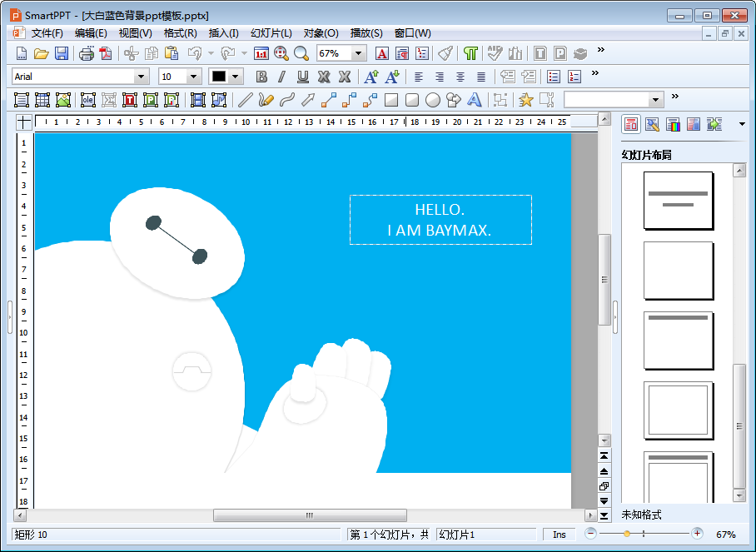The width and height of the screenshot is (756, 552).
Task: Insert movie frame icon
Action: [197, 100]
